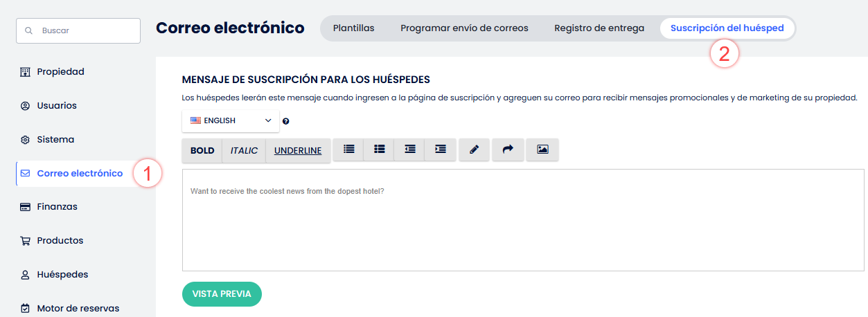Apply BOLD formatting
The height and width of the screenshot is (317, 868).
tap(202, 151)
